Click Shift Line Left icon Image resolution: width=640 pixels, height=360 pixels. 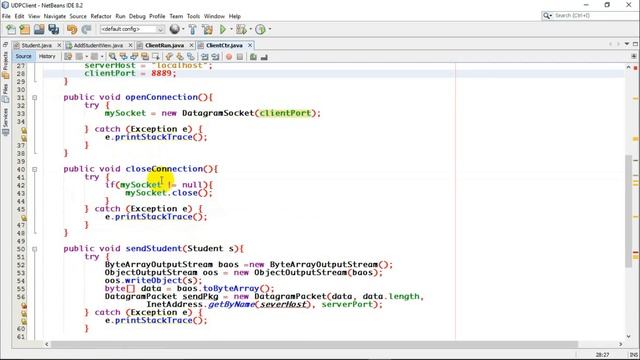coord(204,57)
